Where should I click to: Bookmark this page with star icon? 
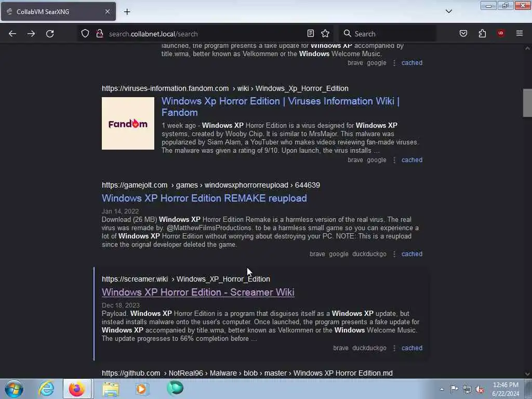[325, 33]
